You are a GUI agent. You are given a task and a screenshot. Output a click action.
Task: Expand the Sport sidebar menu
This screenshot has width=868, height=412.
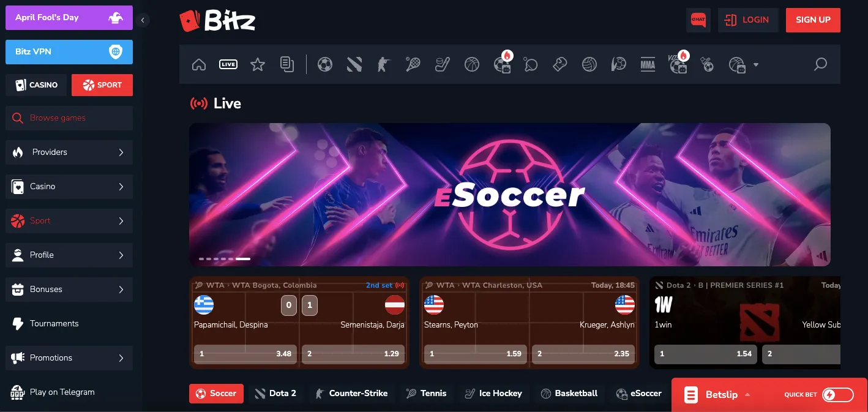click(x=69, y=220)
